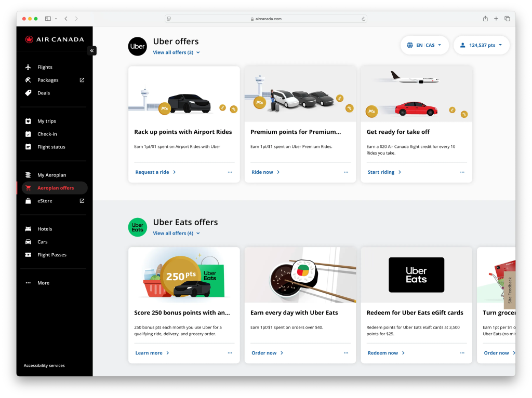Open the eStore shopping bag icon

pyautogui.click(x=28, y=201)
